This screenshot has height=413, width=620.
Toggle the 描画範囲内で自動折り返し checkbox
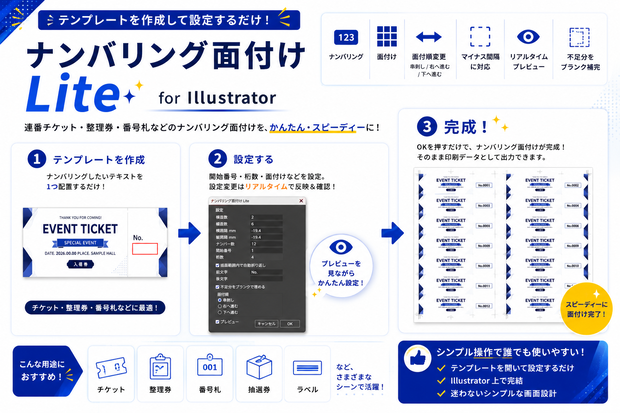point(217,265)
